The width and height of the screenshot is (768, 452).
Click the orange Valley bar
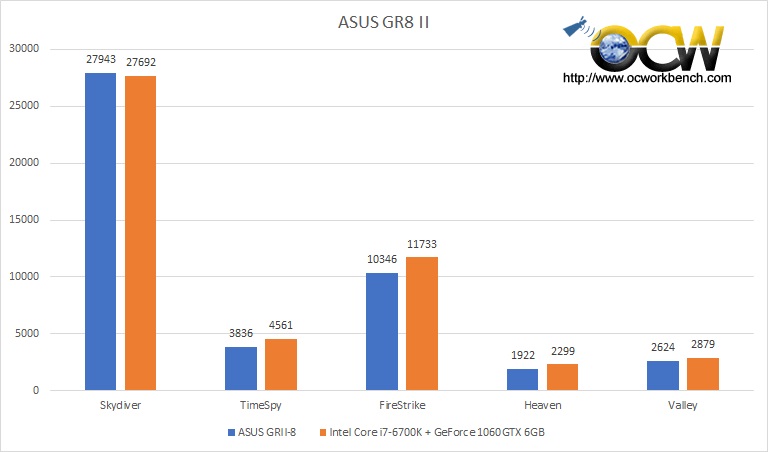[703, 374]
